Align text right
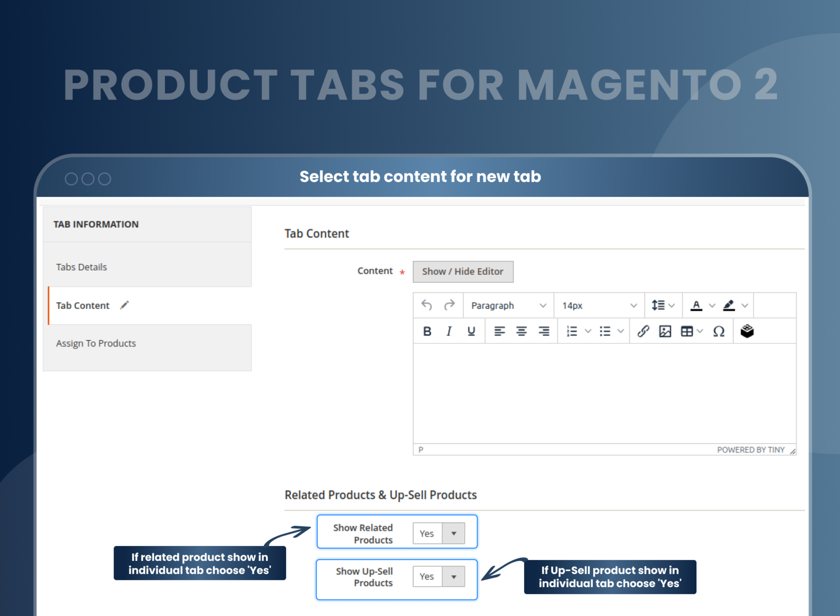The image size is (840, 616). coord(544,331)
